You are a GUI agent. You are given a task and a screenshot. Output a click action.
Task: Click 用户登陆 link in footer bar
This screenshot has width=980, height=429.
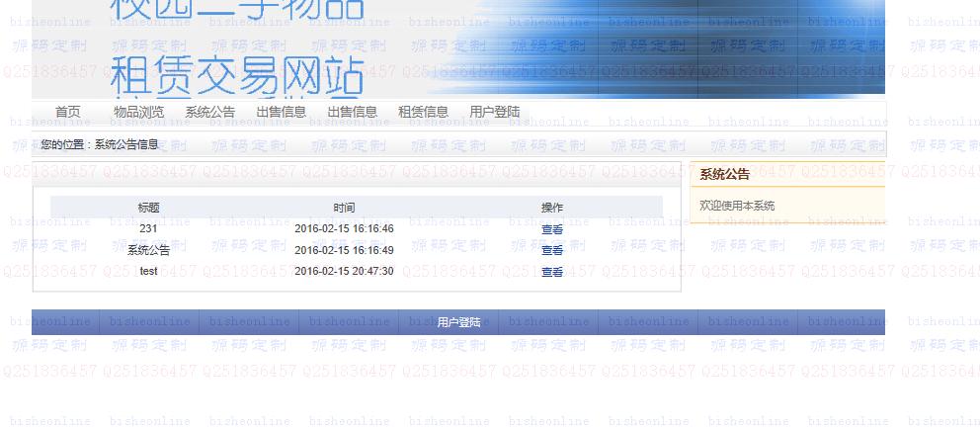click(x=458, y=322)
